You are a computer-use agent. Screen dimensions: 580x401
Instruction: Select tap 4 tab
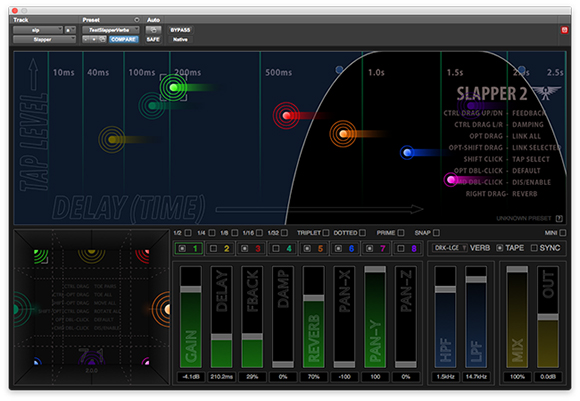click(282, 248)
